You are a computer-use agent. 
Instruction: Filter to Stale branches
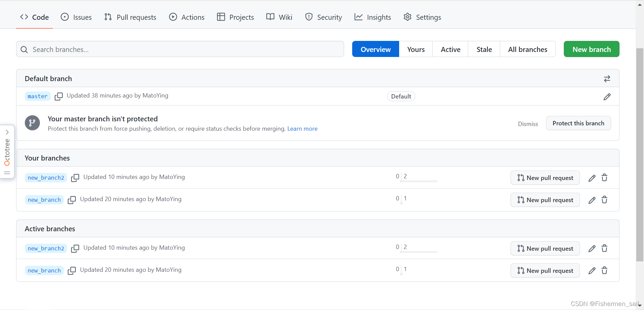pyautogui.click(x=484, y=49)
